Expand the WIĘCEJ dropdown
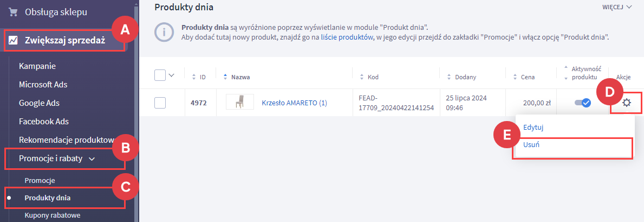This screenshot has width=644, height=222. [617, 8]
